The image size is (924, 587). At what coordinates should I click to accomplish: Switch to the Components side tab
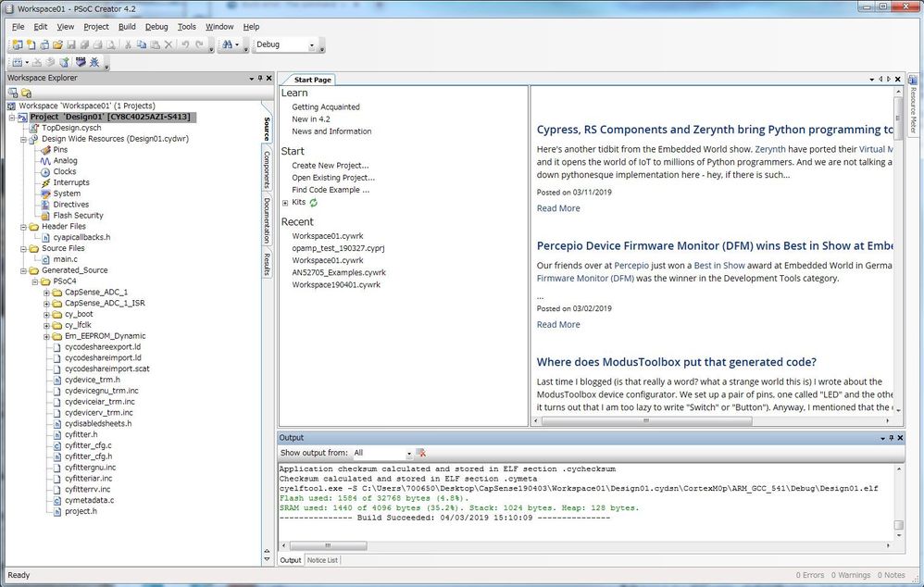(267, 169)
